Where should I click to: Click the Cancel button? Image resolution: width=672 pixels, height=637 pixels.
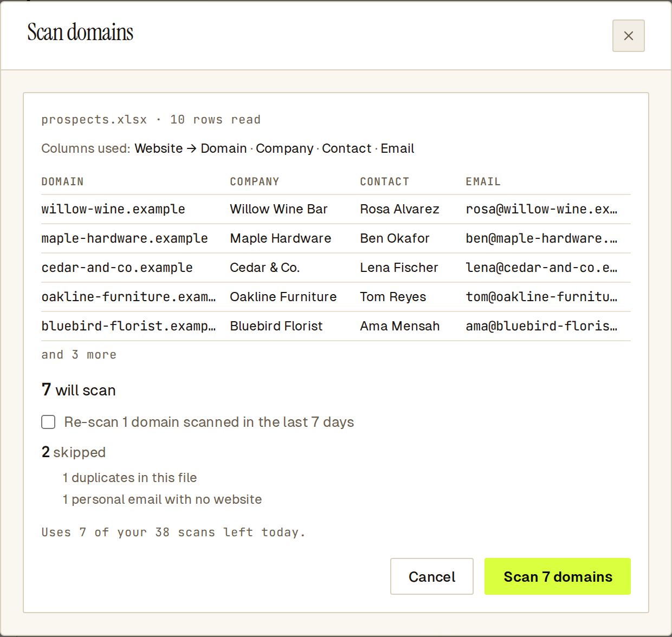[x=432, y=576]
